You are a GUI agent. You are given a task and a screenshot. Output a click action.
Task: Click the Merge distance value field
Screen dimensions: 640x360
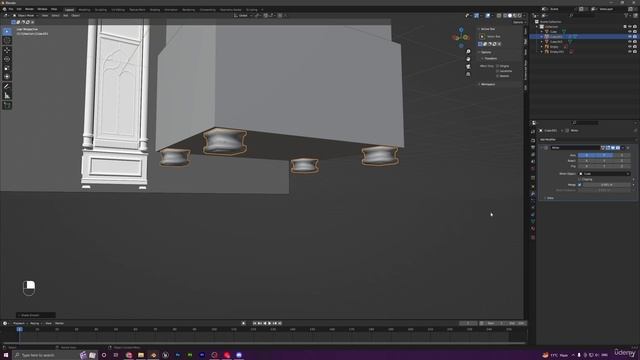click(606, 185)
